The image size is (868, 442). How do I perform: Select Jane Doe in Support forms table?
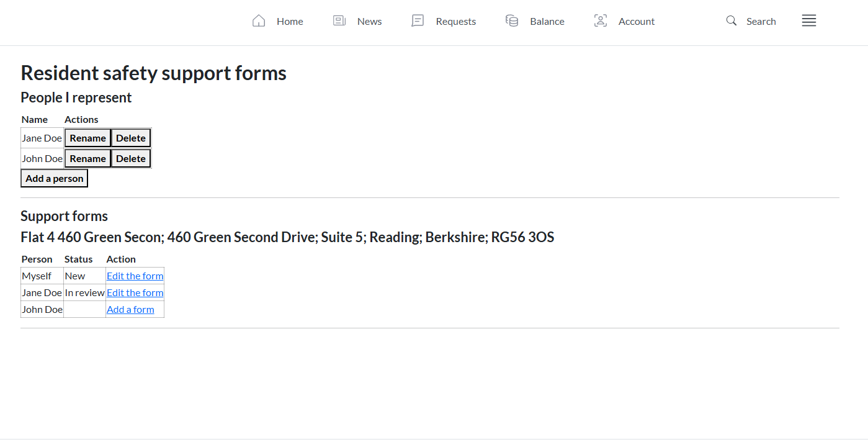point(42,292)
